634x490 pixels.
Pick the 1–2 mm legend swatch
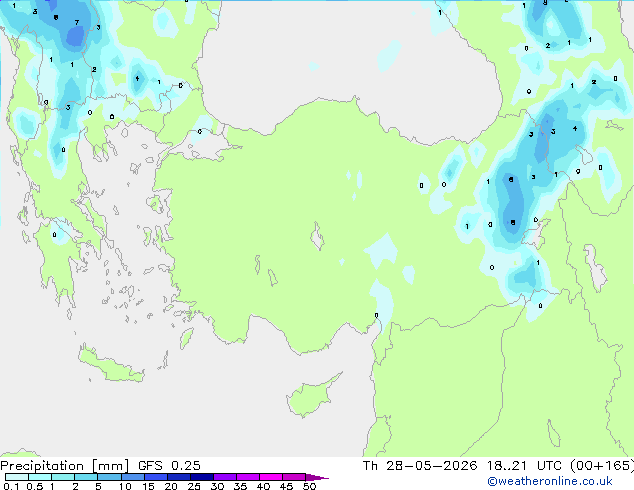63,477
